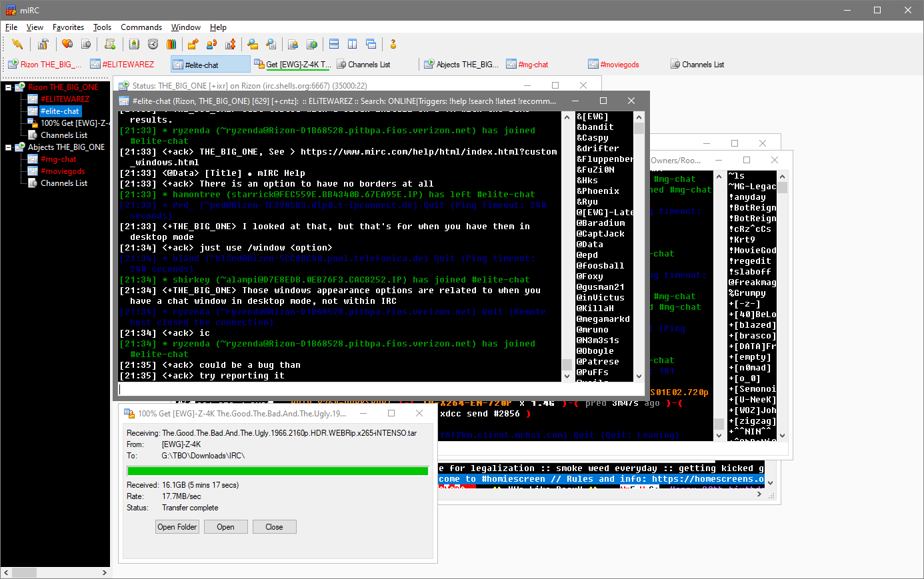The width and height of the screenshot is (924, 579).
Task: Select 100% Get [EWG]-Z-4 in the treebar
Action: [x=75, y=123]
